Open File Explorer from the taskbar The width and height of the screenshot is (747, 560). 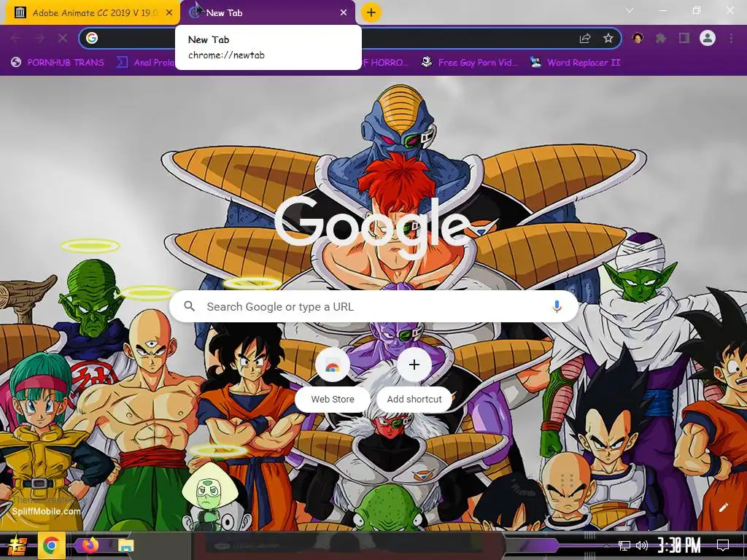(x=125, y=545)
